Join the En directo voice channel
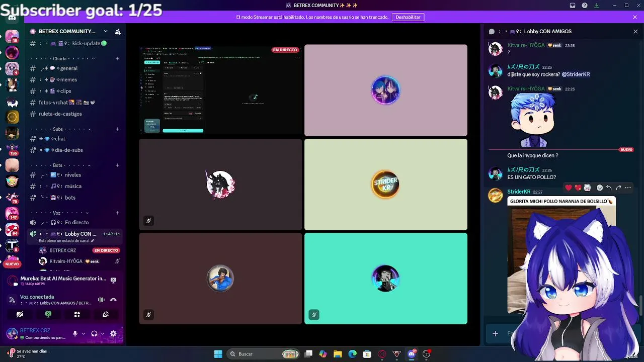644x362 pixels. click(x=75, y=222)
